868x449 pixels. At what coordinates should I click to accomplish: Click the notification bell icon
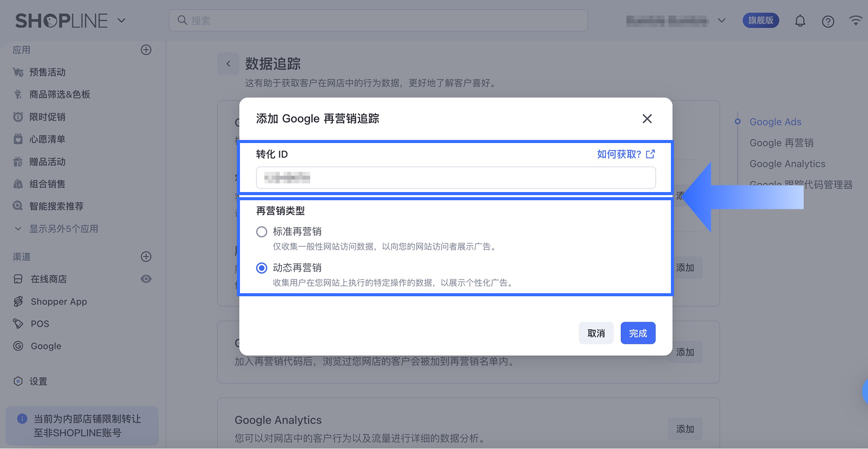point(800,21)
